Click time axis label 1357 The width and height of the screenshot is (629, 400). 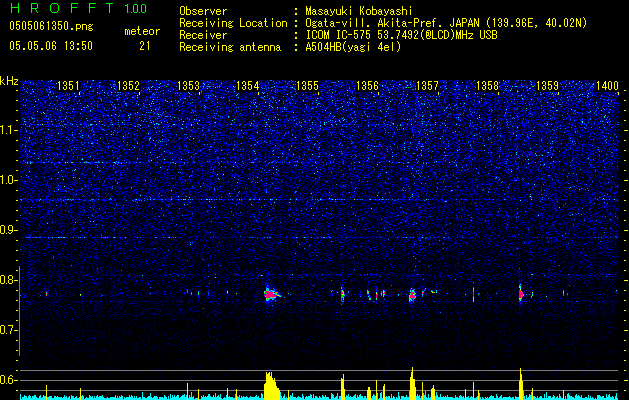coord(427,85)
